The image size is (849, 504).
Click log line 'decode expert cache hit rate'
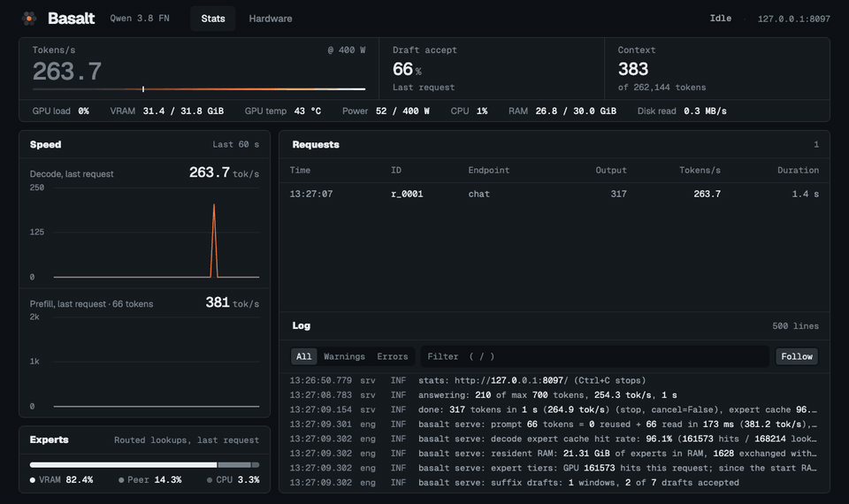pos(554,439)
